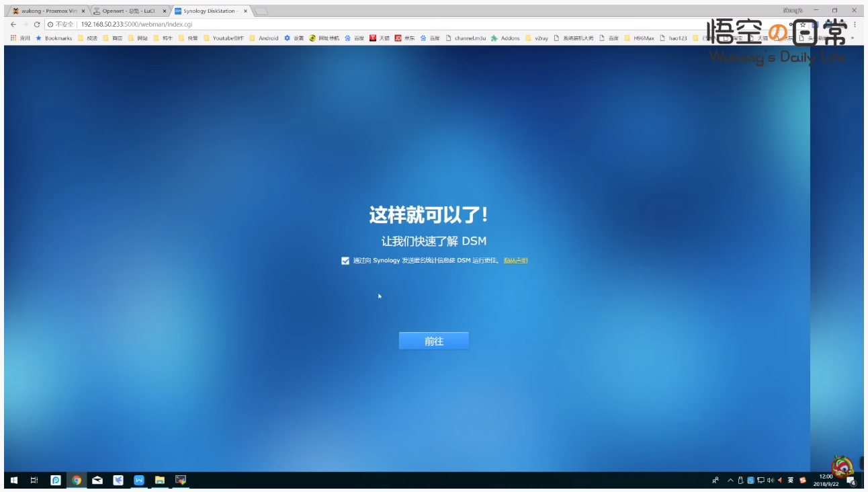Open the Youtube创作 bookmark folder

(x=224, y=38)
